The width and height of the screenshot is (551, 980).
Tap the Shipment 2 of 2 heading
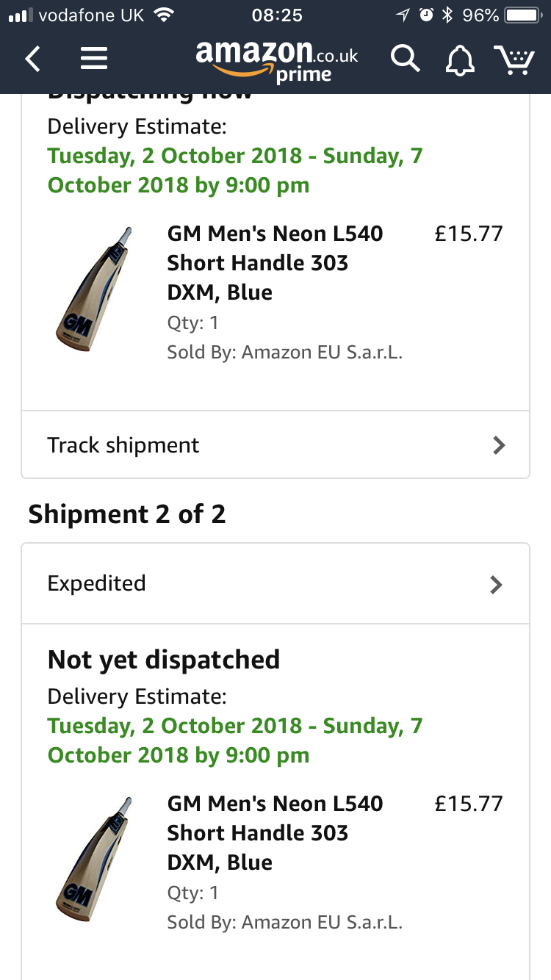[127, 514]
